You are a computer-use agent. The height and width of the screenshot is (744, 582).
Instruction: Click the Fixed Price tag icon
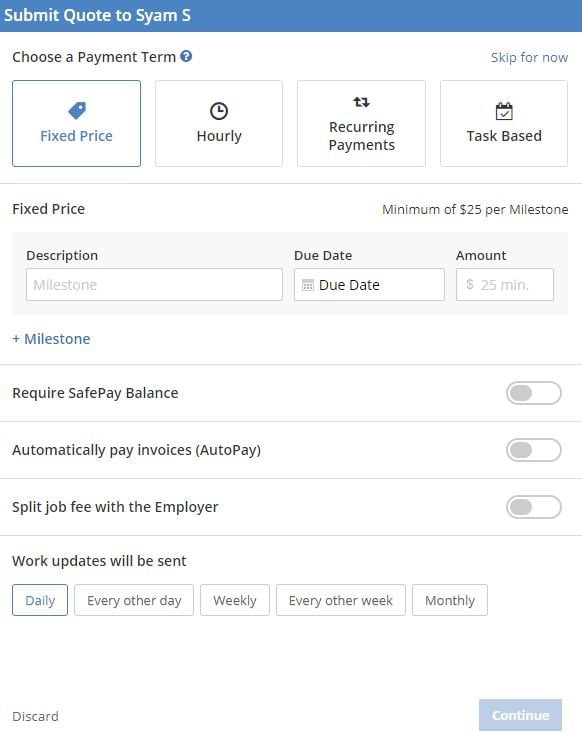click(77, 111)
